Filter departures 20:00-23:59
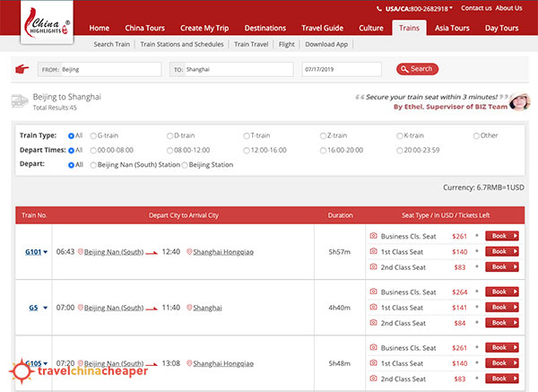This screenshot has width=538, height=392. (x=399, y=151)
